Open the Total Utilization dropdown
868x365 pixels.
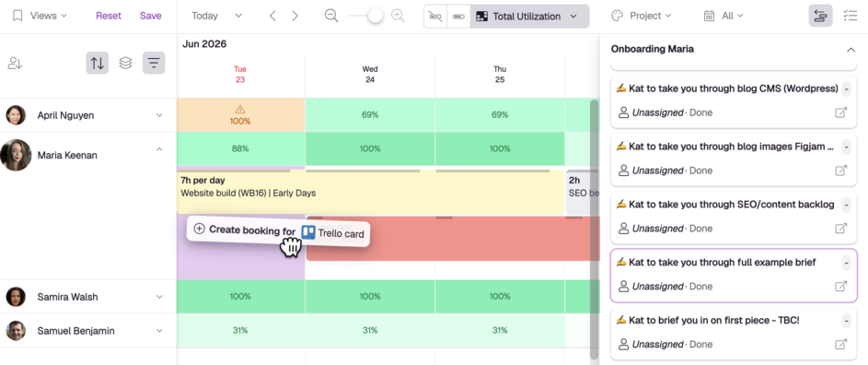pos(530,16)
